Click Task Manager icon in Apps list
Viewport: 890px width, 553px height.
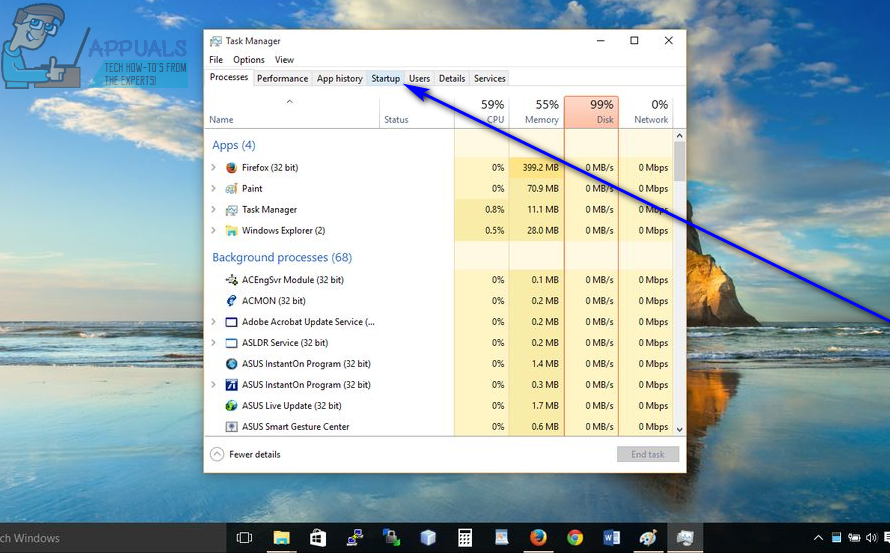pos(231,210)
